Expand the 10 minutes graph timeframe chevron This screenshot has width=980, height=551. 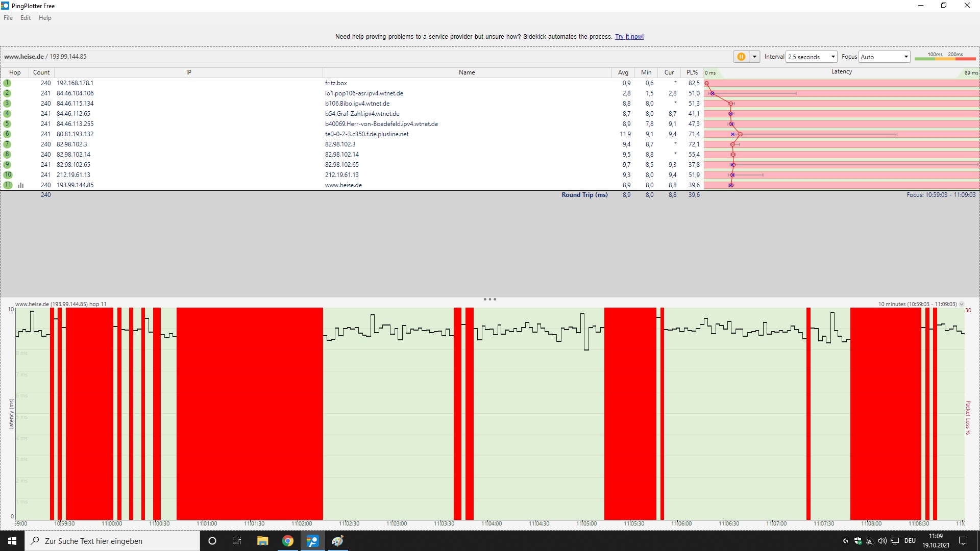[962, 304]
